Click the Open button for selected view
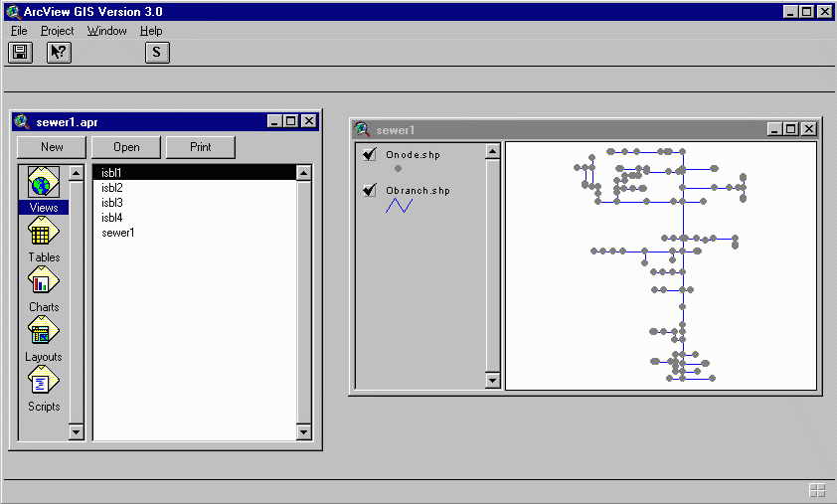Viewport: 837px width, 504px height. pos(126,147)
